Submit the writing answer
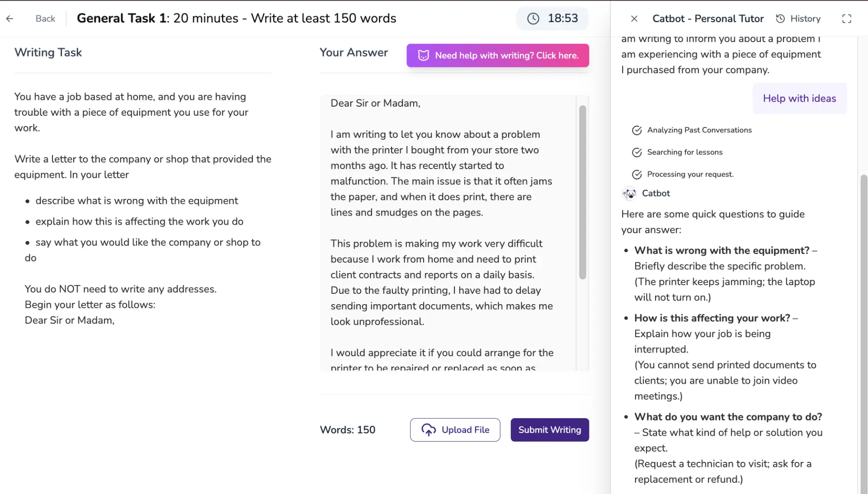Image resolution: width=868 pixels, height=494 pixels. tap(550, 430)
